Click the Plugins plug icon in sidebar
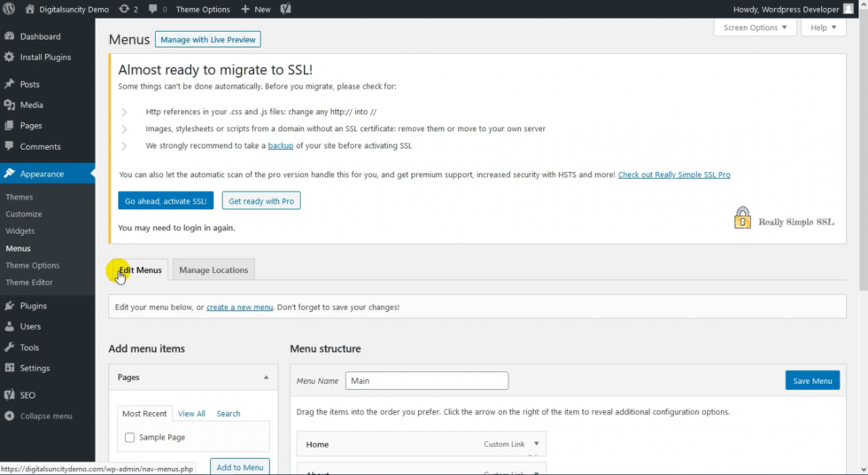The image size is (868, 475). pos(10,306)
